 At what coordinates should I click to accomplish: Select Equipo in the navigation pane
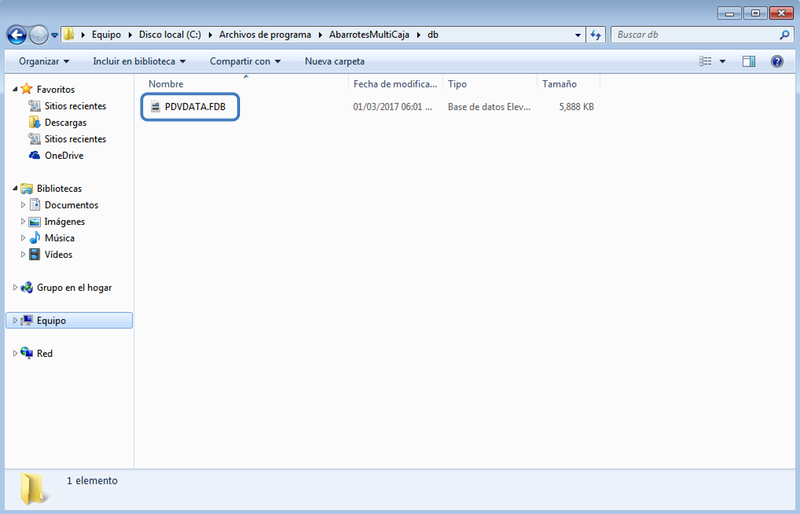pos(51,321)
